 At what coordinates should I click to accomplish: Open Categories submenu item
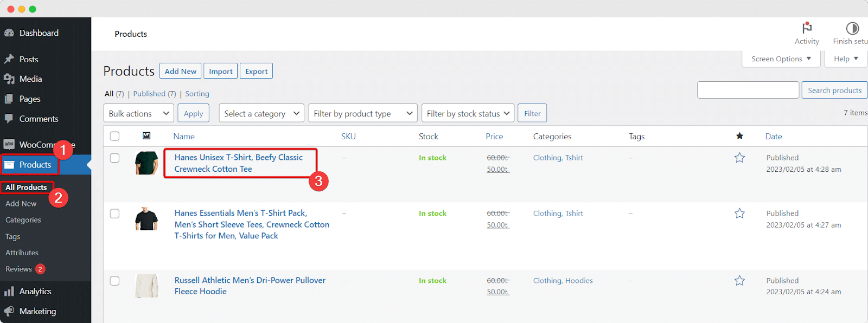click(x=23, y=220)
